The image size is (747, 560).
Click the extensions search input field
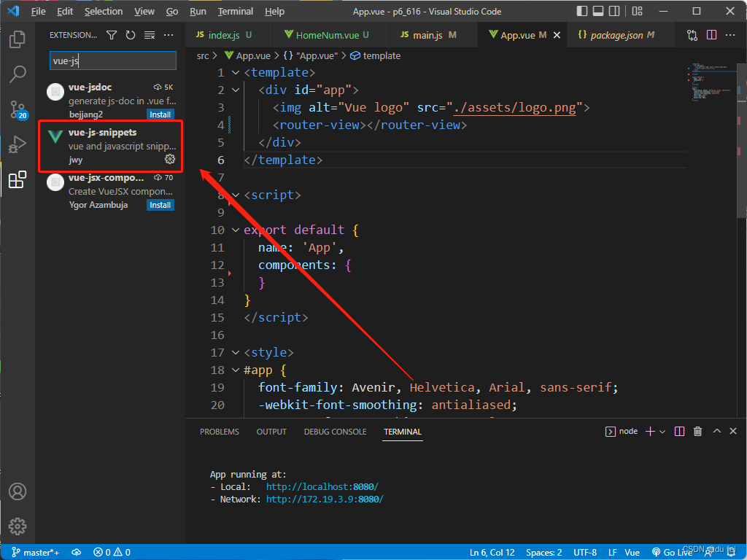tap(112, 61)
